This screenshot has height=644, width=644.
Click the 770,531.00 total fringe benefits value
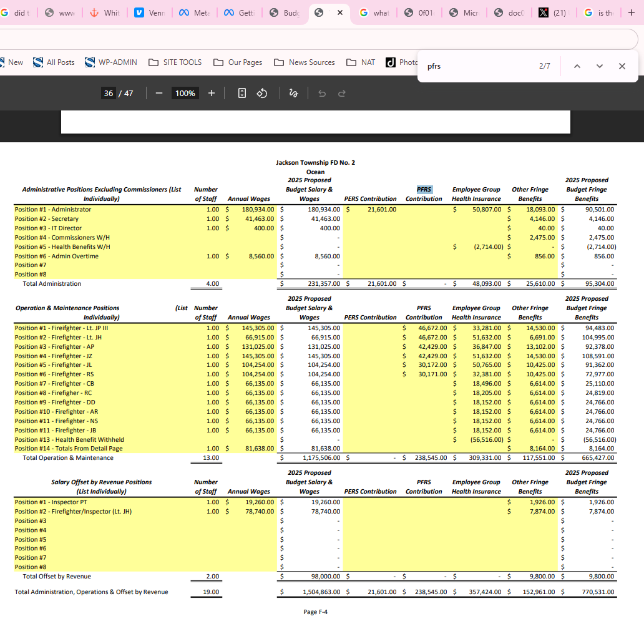[598, 592]
